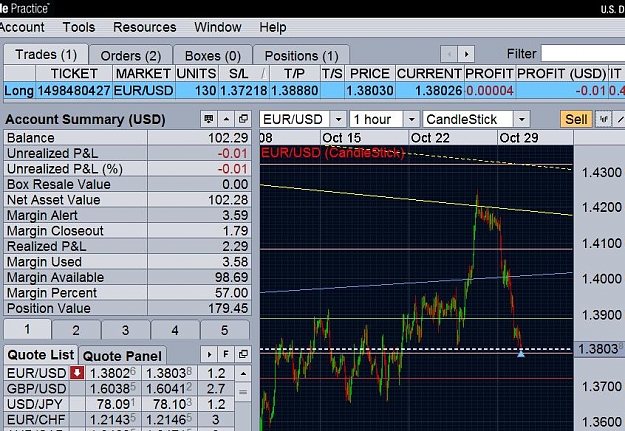Click the Balance value 102.29
The image size is (625, 431).
[228, 138]
